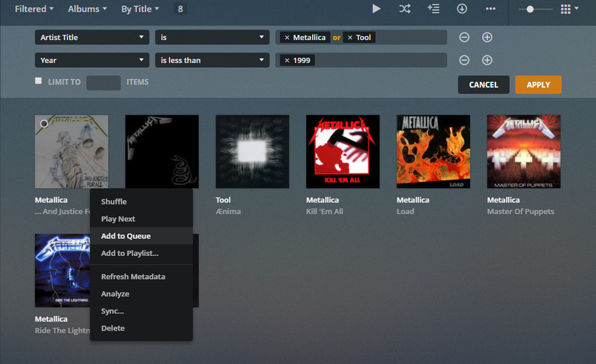The image size is (596, 364).
Task: Open the Load album cover
Action: pyautogui.click(x=433, y=151)
